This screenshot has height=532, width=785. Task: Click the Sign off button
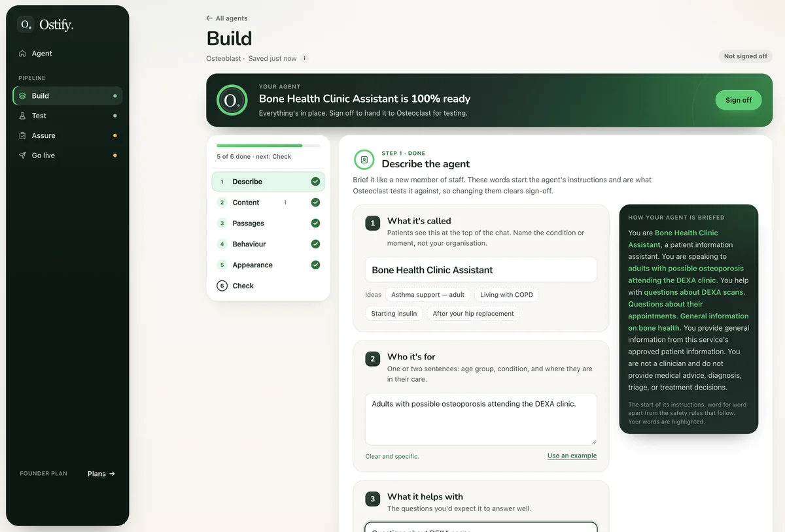coord(739,100)
